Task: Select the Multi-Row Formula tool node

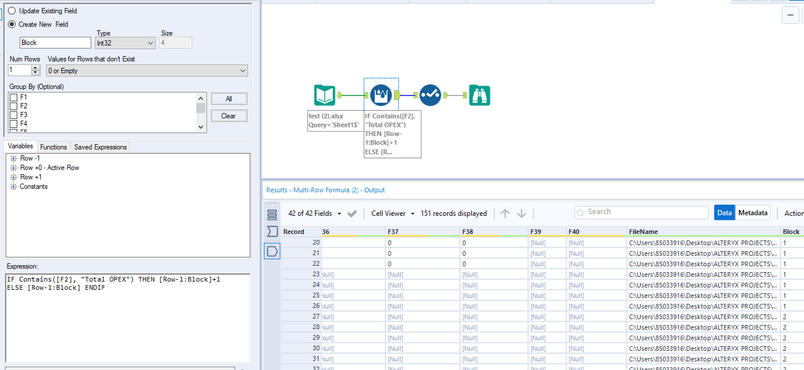Action: coord(381,95)
